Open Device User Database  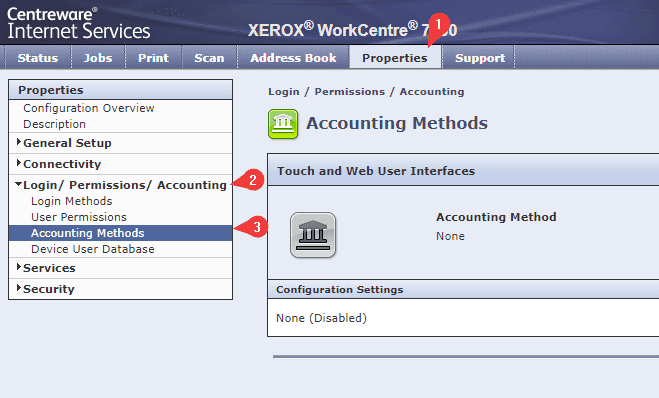92,249
